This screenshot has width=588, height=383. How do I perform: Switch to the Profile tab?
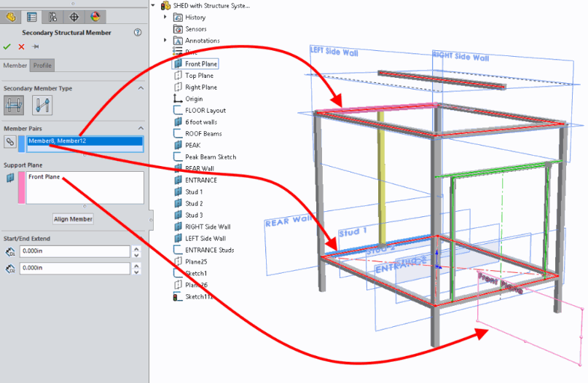tap(42, 66)
